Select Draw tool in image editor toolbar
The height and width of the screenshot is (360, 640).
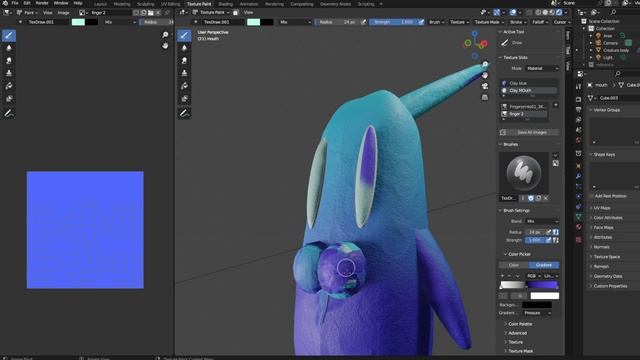[9, 36]
